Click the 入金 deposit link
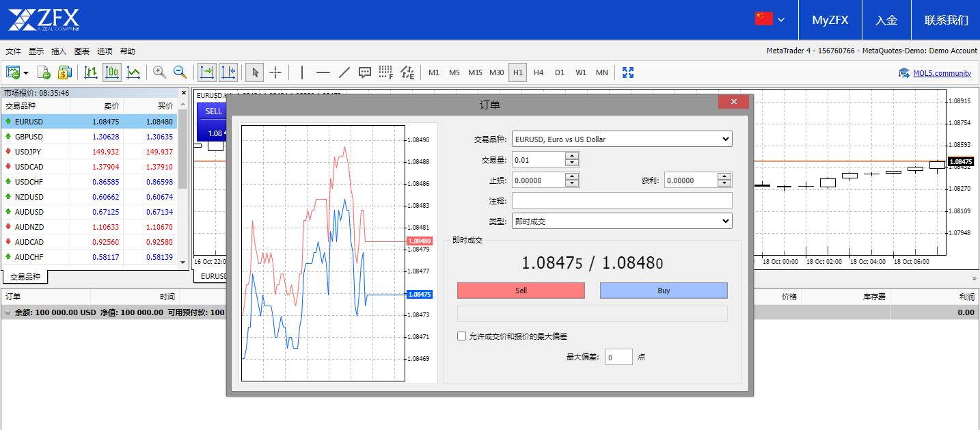The width and height of the screenshot is (980, 430). point(886,20)
